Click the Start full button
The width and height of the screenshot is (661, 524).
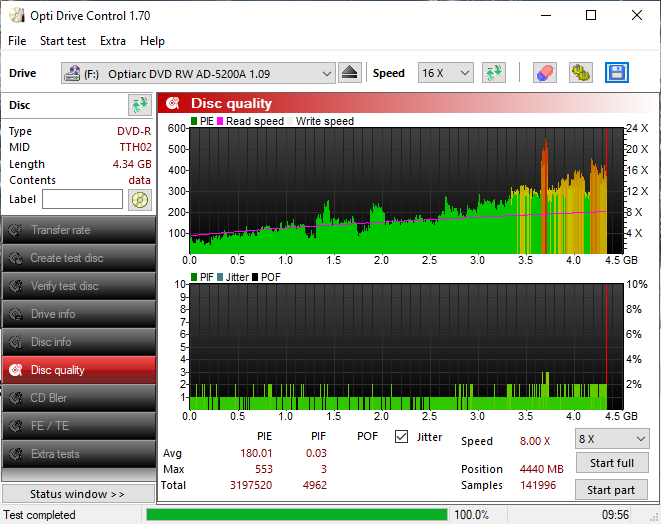pos(611,464)
